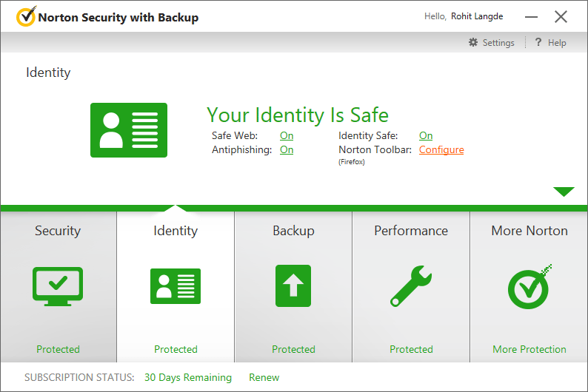Open the Help label

point(557,43)
